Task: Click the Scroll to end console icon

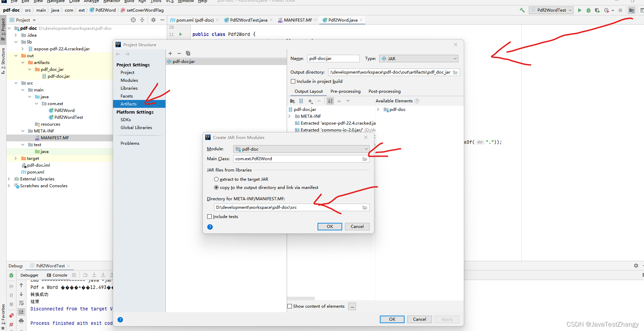Action: pyautogui.click(x=21, y=311)
